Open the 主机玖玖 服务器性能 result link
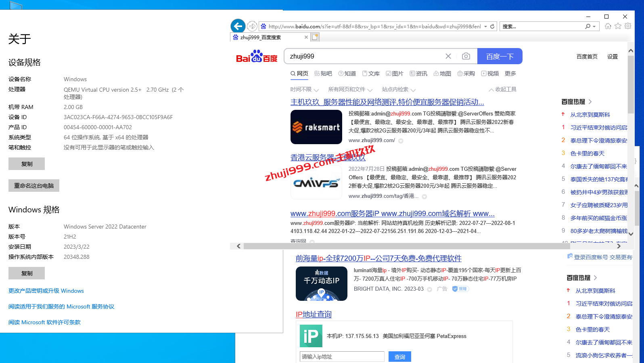This screenshot has height=363, width=644. [387, 102]
